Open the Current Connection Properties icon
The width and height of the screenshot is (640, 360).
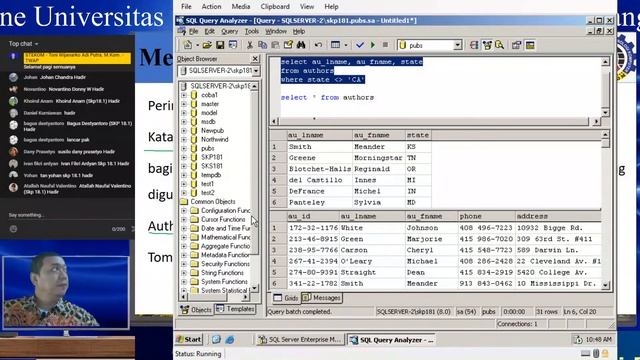coord(517,45)
